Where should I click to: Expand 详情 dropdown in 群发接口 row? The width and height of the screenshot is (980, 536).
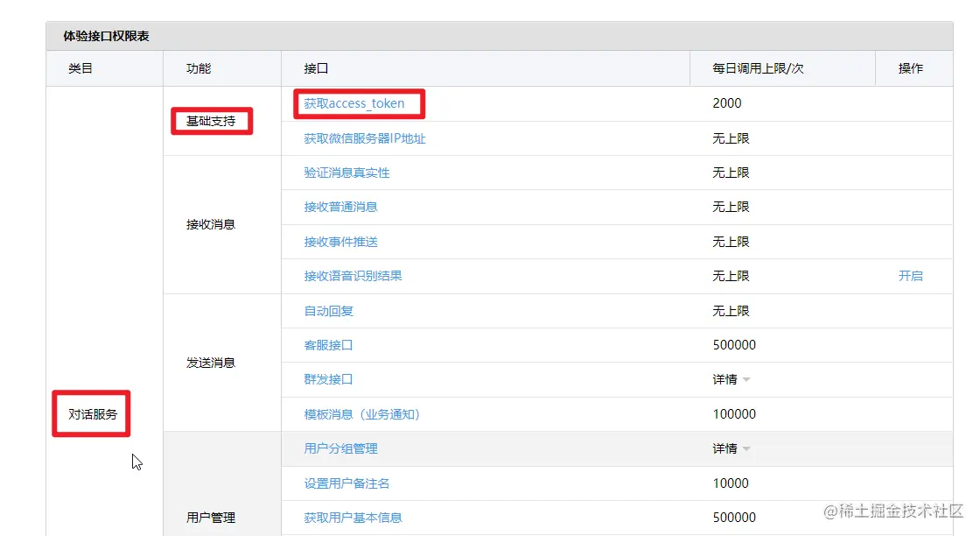(731, 379)
